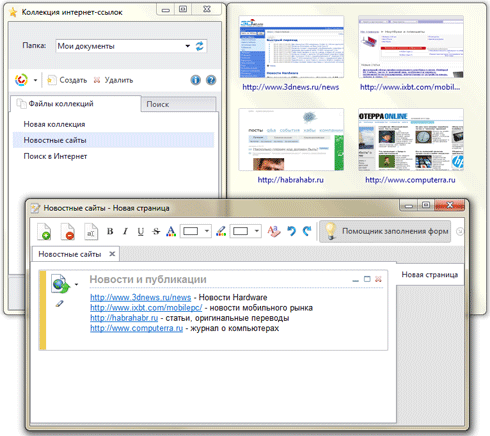Click the font color A icon
Image resolution: width=490 pixels, height=436 pixels.
click(x=171, y=231)
